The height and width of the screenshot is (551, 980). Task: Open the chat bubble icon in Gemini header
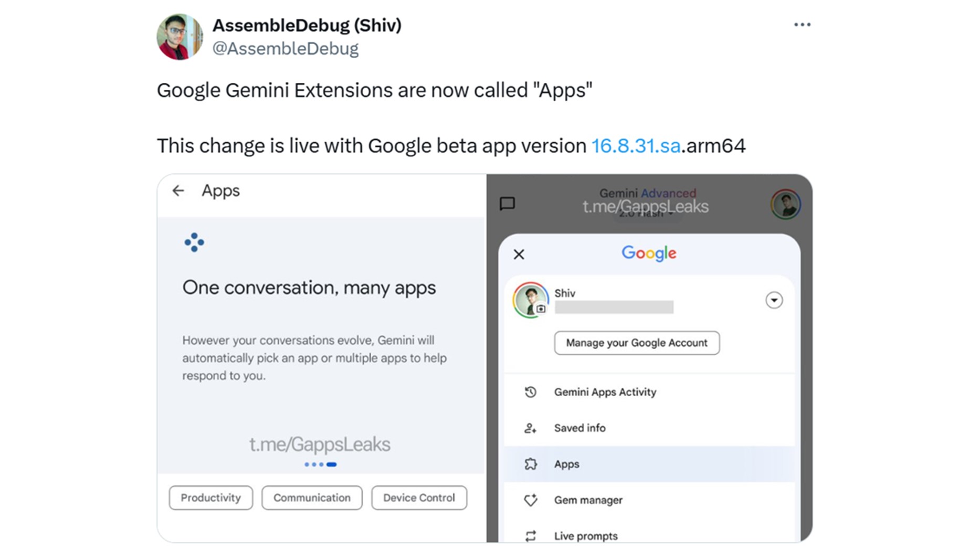coord(507,204)
